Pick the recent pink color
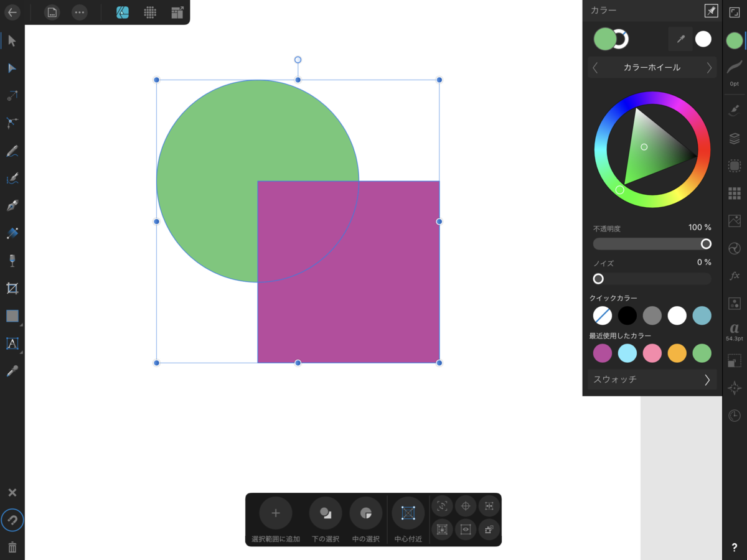 point(652,353)
